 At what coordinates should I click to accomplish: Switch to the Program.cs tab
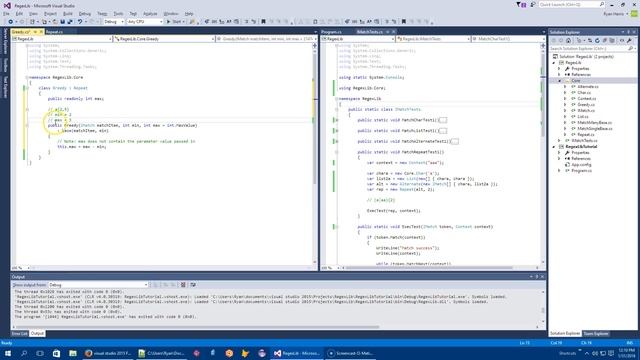point(331,32)
